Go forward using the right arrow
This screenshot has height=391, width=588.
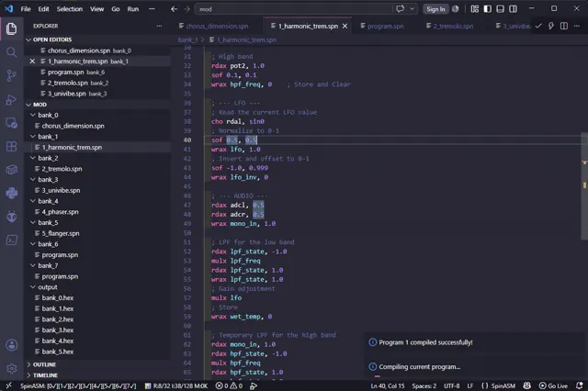187,9
